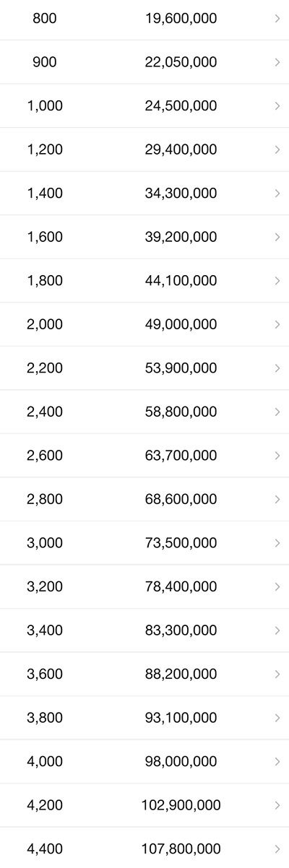This screenshot has height=868, width=289.
Task: Select the 83,300,000 amount
Action: click(181, 630)
